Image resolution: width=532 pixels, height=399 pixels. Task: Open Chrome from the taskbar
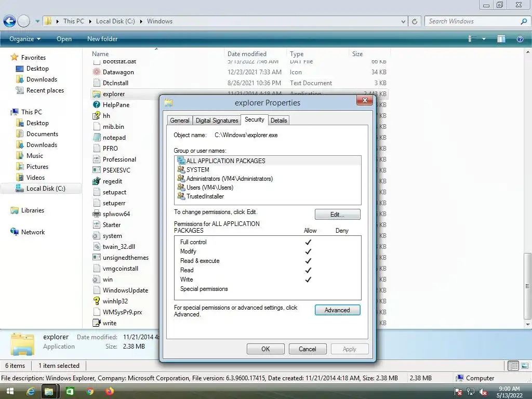[x=90, y=392]
